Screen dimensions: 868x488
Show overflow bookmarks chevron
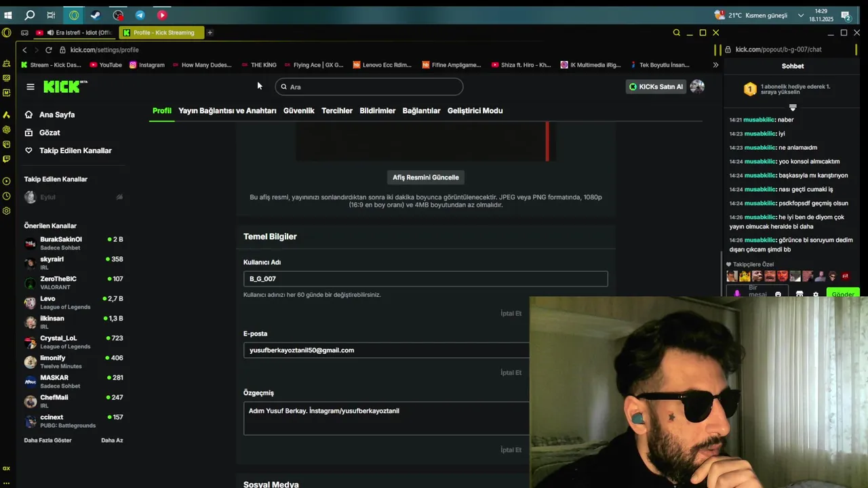(715, 65)
